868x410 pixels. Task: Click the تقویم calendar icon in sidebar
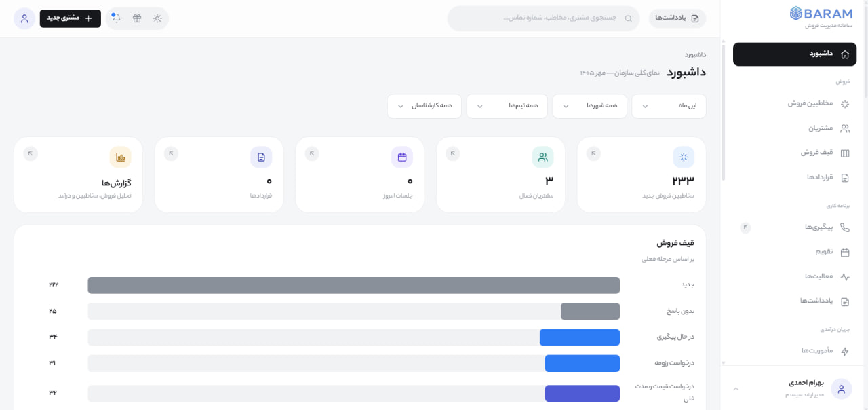click(845, 253)
